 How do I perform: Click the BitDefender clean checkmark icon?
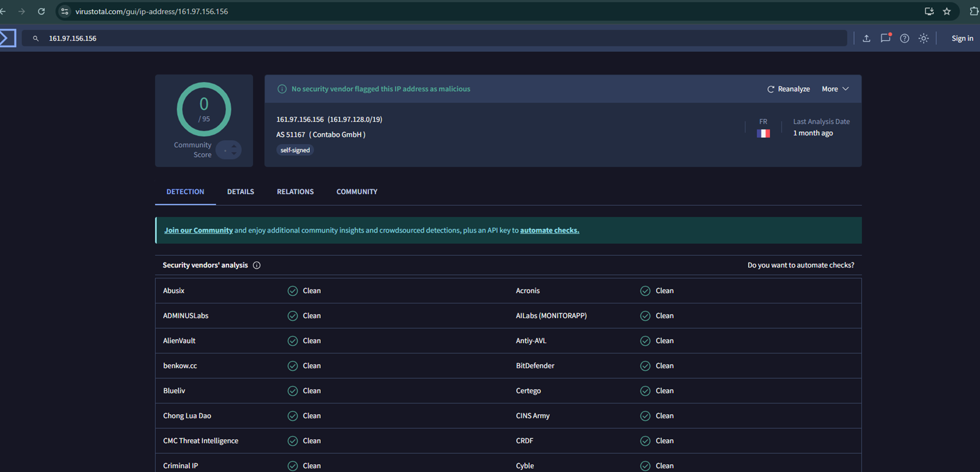pos(645,366)
